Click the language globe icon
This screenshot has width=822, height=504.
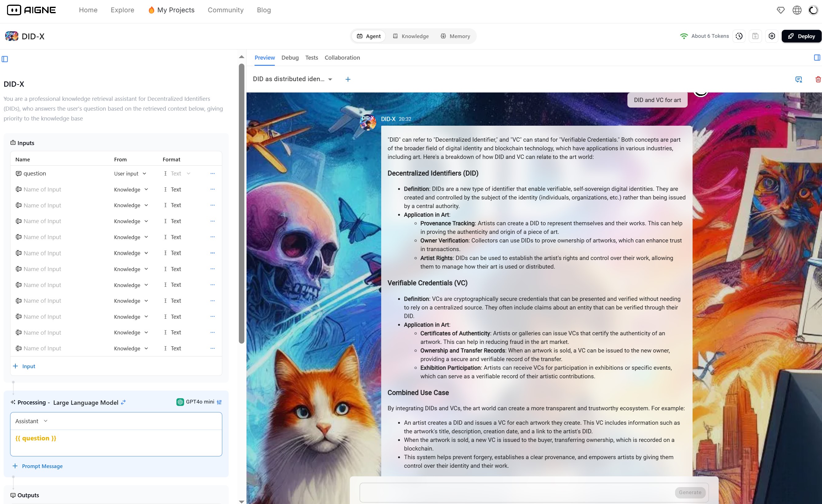click(797, 10)
